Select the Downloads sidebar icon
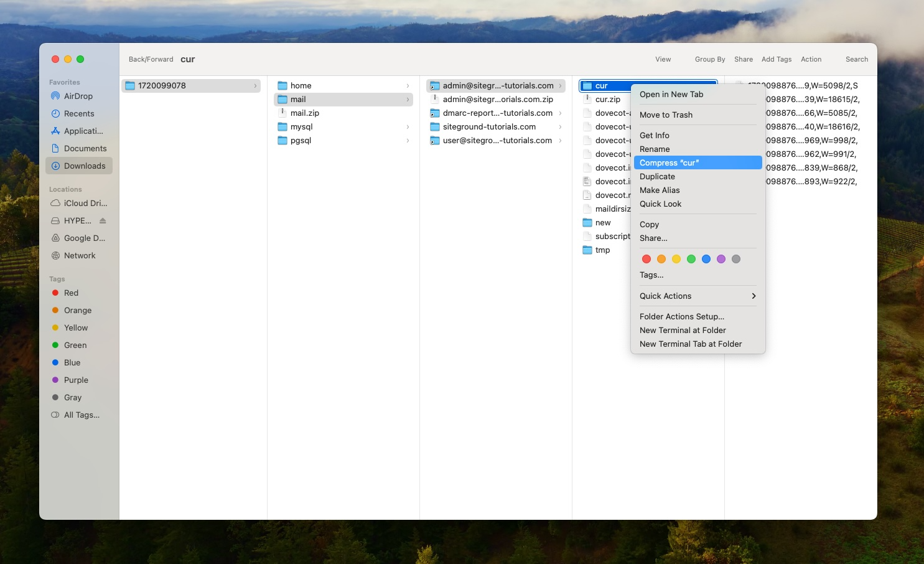Image resolution: width=924 pixels, height=564 pixels. (85, 166)
